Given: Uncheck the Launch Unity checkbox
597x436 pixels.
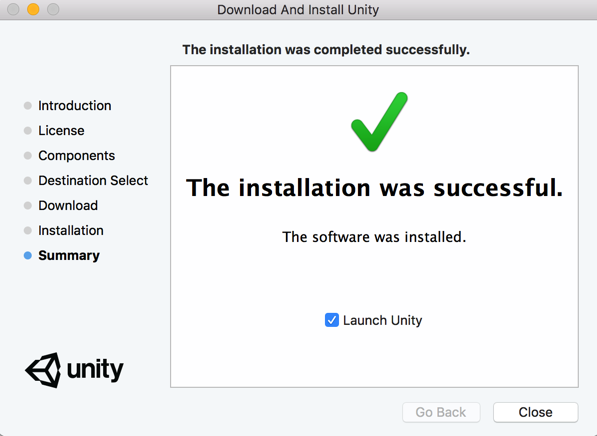Looking at the screenshot, I should point(332,320).
